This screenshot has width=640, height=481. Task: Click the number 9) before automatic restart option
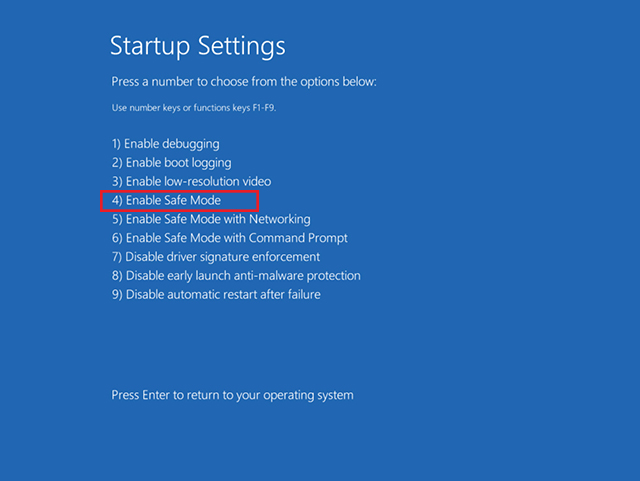coord(116,295)
